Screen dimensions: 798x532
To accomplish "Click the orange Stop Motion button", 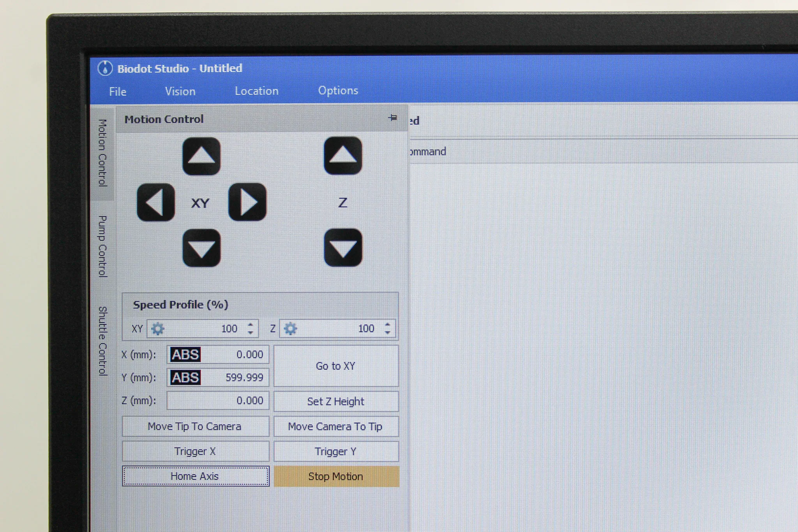I will point(336,476).
